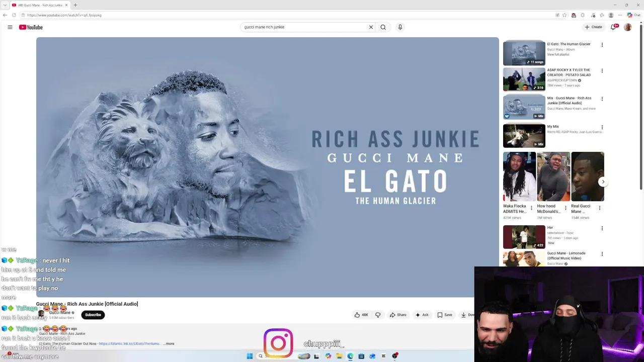Open How hood McDonald's short
Screen dimensions: 644x362
click(x=553, y=176)
